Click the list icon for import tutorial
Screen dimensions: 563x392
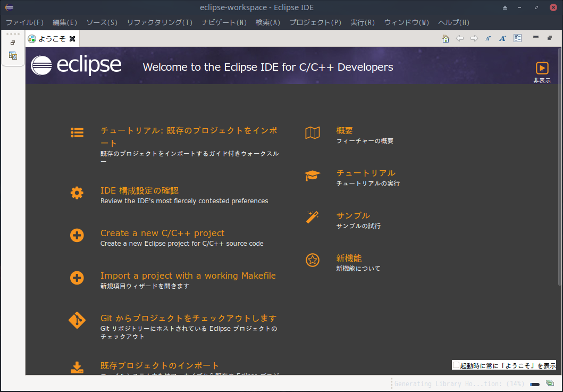(x=77, y=132)
